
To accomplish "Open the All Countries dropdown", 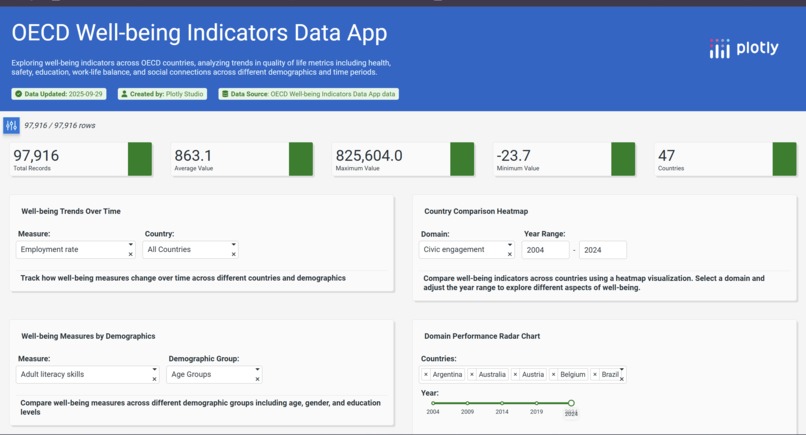I will [x=233, y=245].
